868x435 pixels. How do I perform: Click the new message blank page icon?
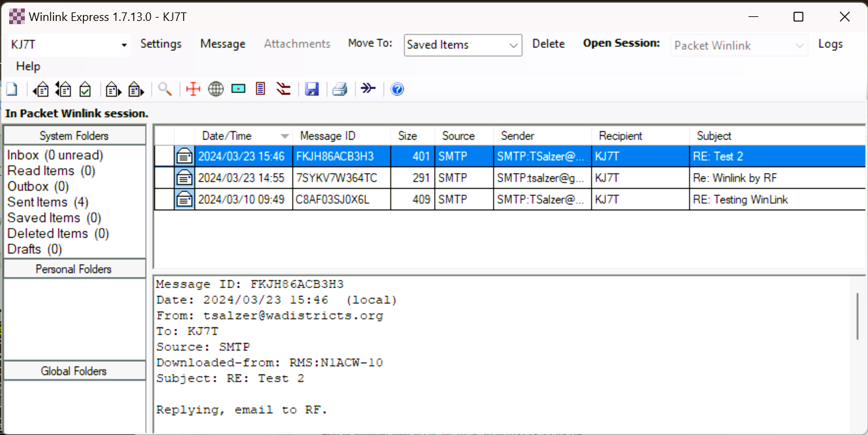click(12, 89)
